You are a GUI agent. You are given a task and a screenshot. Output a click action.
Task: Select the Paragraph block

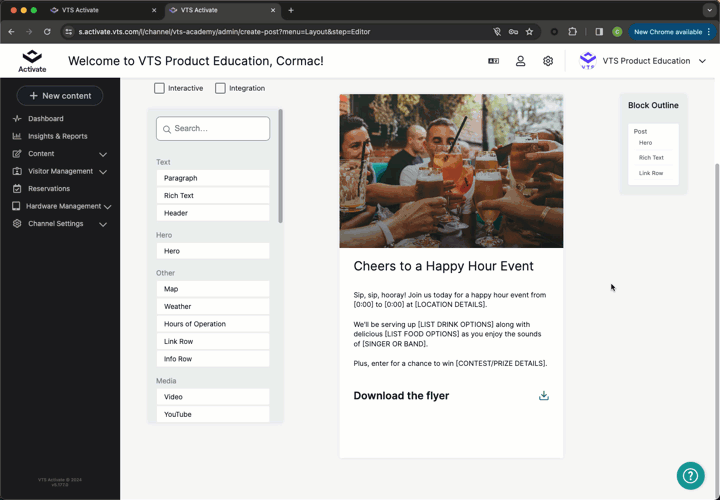[x=213, y=178]
